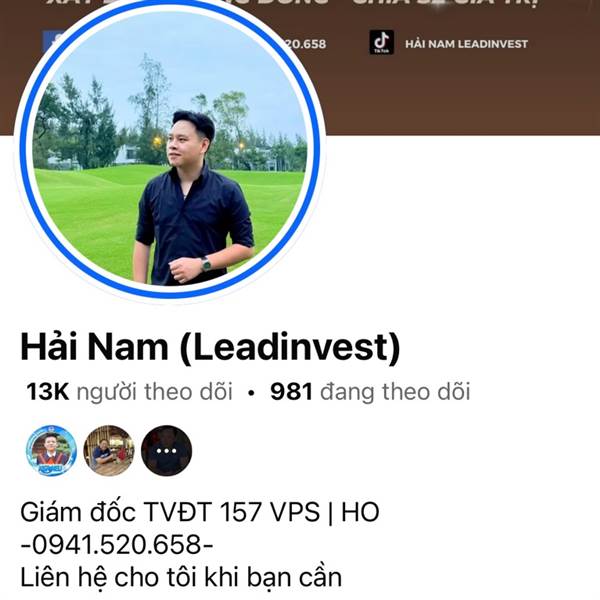View the 13K người theo dõi followers list

tap(129, 392)
